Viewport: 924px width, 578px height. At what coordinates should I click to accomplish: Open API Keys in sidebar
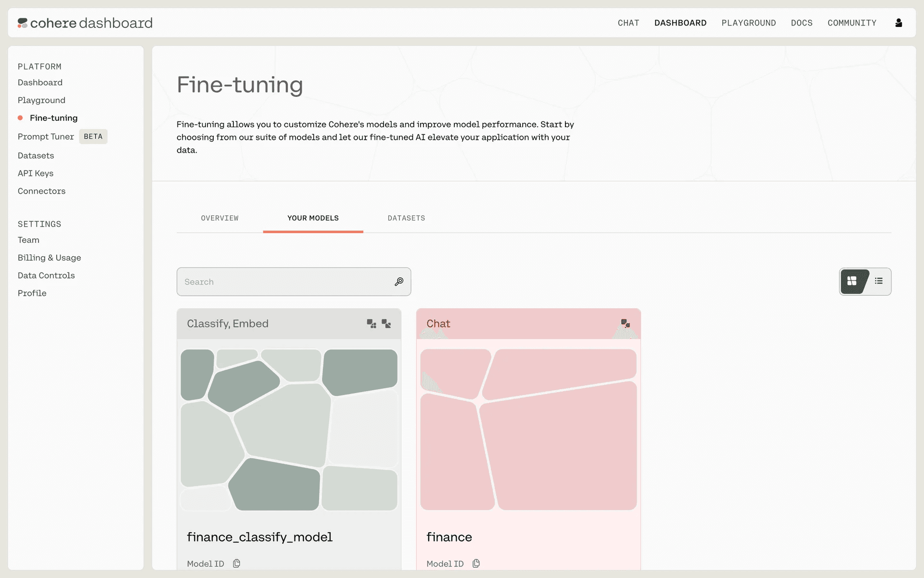pyautogui.click(x=36, y=173)
